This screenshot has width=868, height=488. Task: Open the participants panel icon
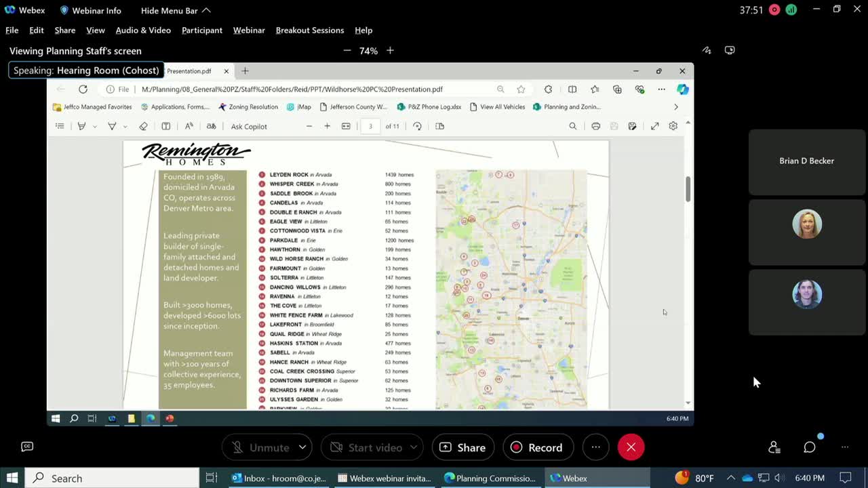click(774, 447)
